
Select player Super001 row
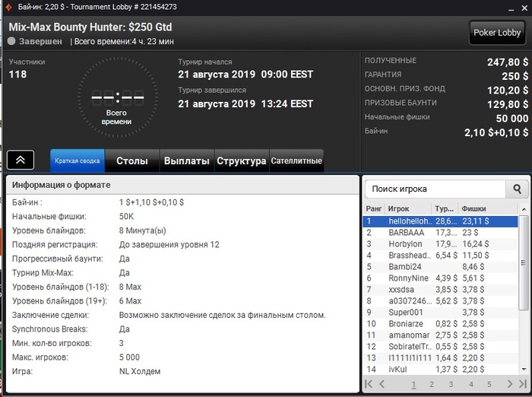(x=440, y=312)
